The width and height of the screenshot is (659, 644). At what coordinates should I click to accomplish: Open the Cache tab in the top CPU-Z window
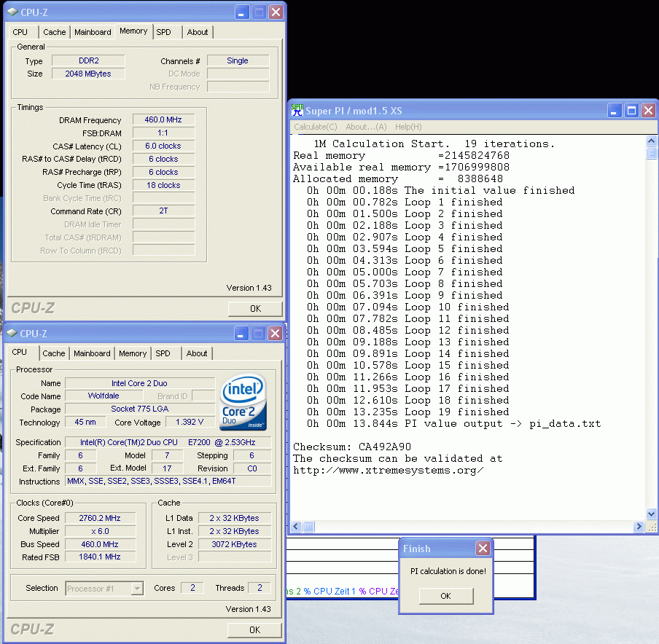55,32
